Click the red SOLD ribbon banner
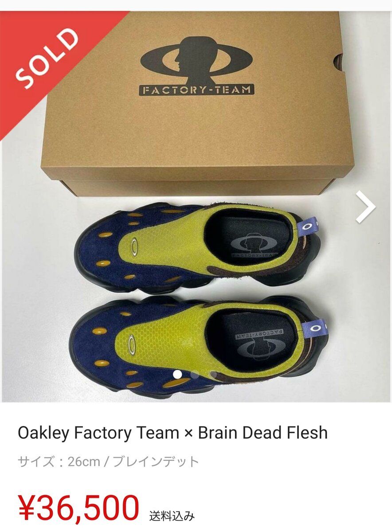The image size is (392, 532). [x=53, y=61]
